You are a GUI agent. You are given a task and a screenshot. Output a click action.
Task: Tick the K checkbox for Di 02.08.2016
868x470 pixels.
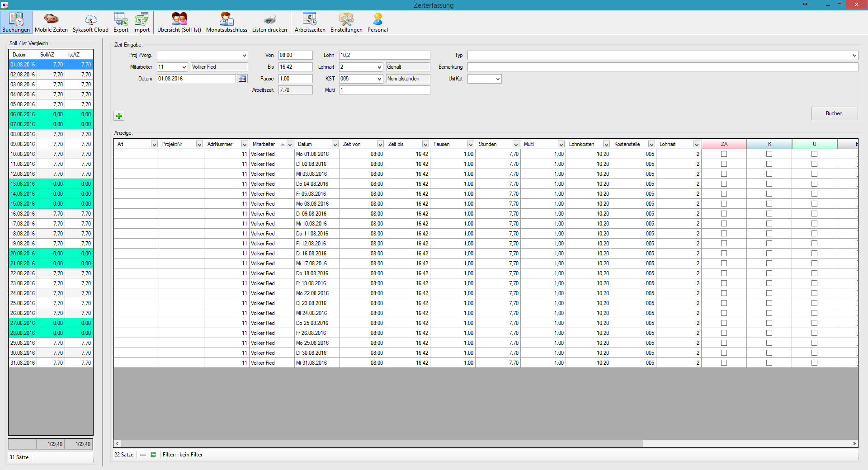pyautogui.click(x=769, y=164)
